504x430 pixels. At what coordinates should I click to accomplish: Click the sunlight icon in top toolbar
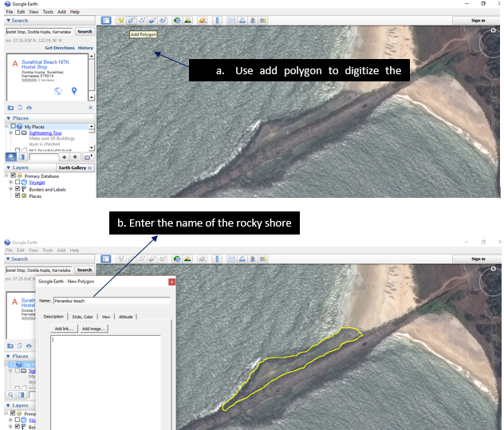point(188,19)
